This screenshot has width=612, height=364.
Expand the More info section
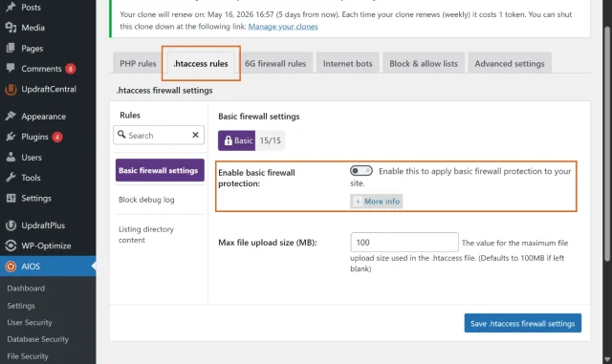376,202
